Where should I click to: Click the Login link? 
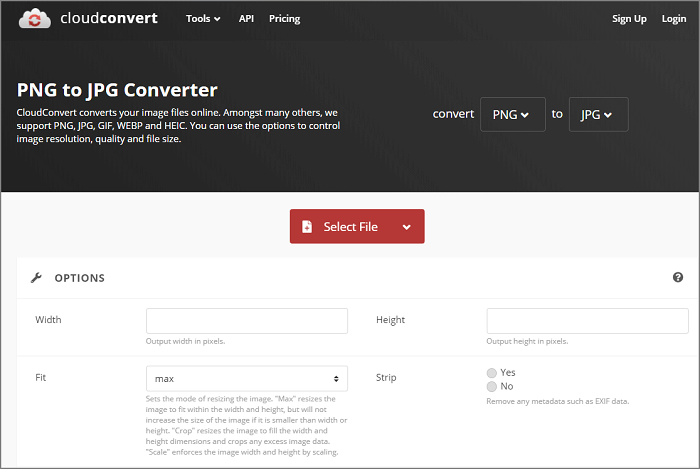click(x=673, y=19)
